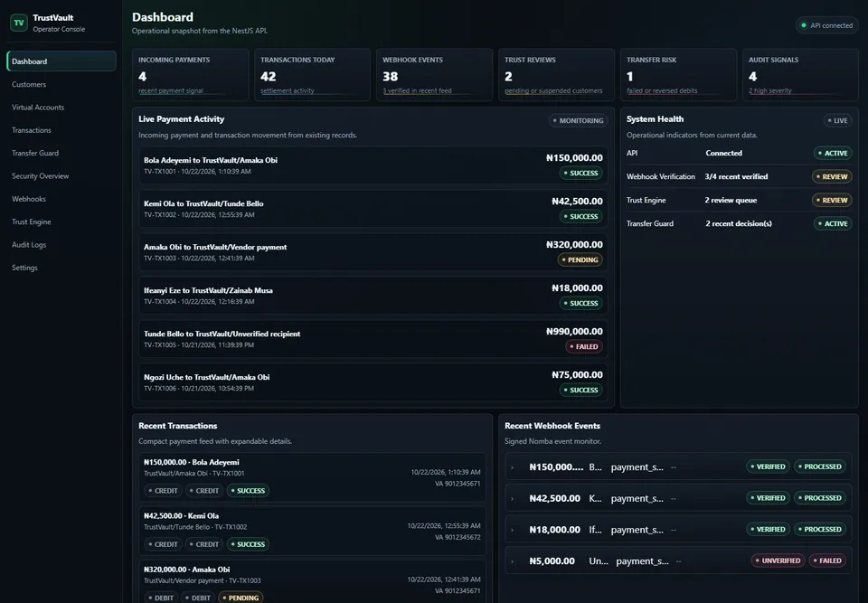The image size is (868, 603).
Task: Open the Transactions Today stat card
Action: pos(312,75)
